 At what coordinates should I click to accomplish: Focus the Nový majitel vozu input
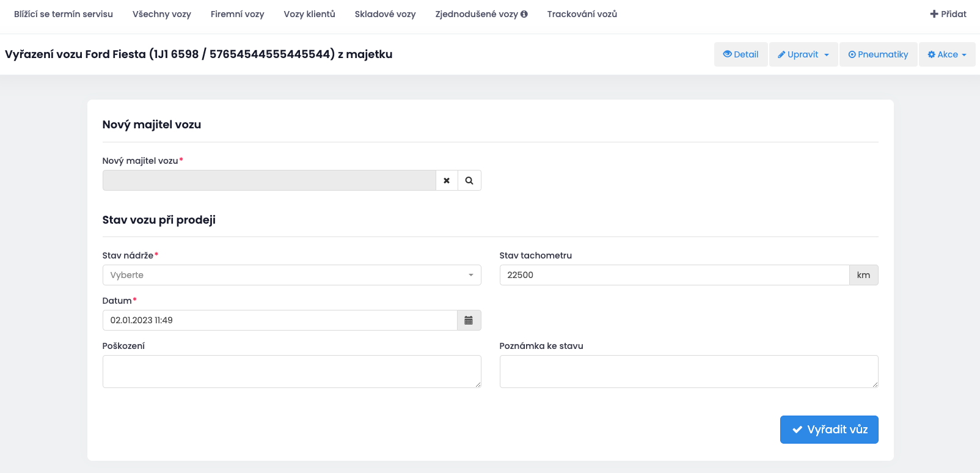(269, 180)
